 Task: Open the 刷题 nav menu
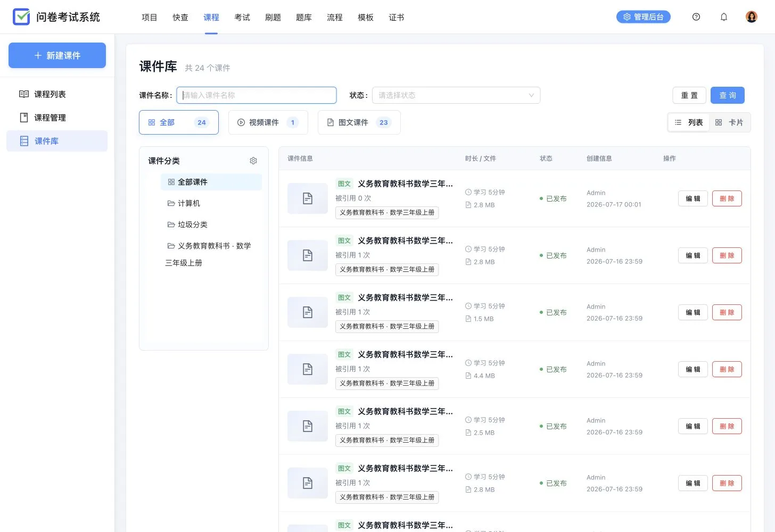(273, 18)
